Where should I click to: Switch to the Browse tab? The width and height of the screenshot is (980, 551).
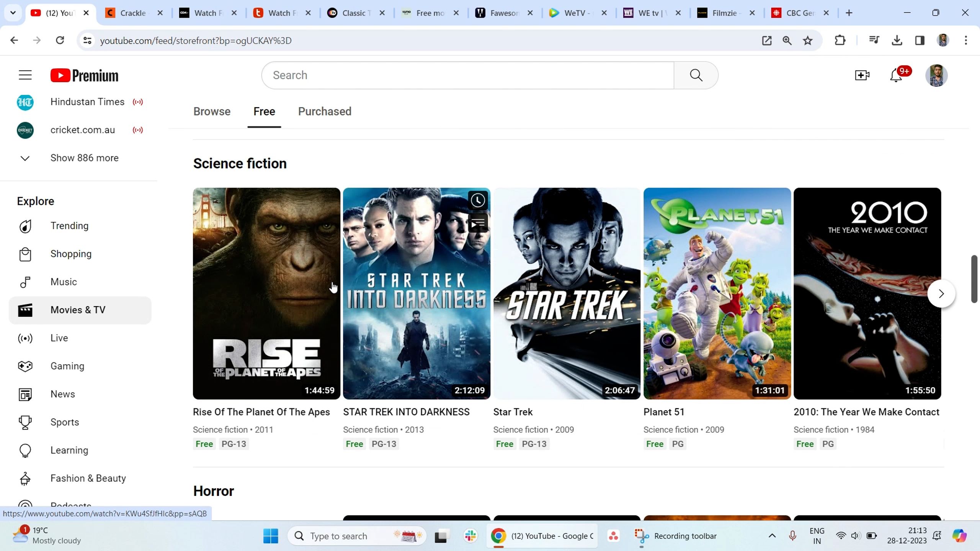tap(212, 111)
